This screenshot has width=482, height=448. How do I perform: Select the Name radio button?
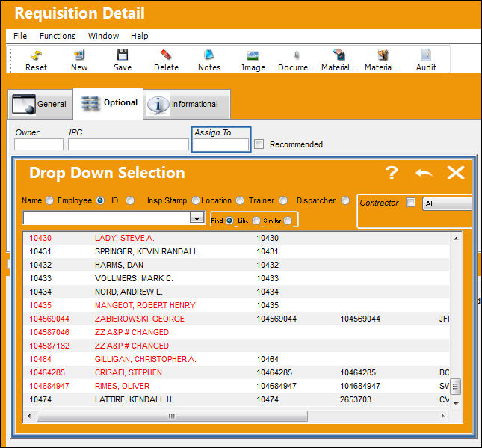point(49,200)
